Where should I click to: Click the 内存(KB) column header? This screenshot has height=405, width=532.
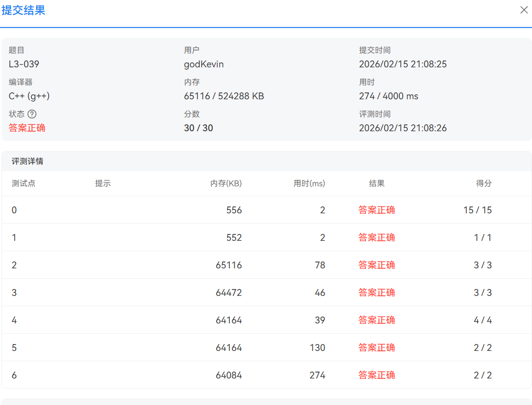point(226,183)
